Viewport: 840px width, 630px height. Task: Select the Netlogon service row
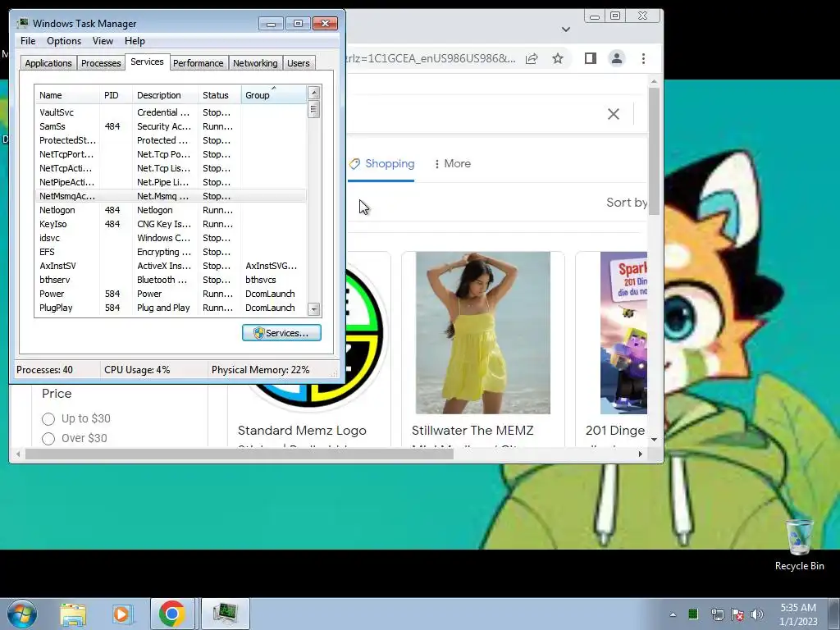(x=171, y=210)
